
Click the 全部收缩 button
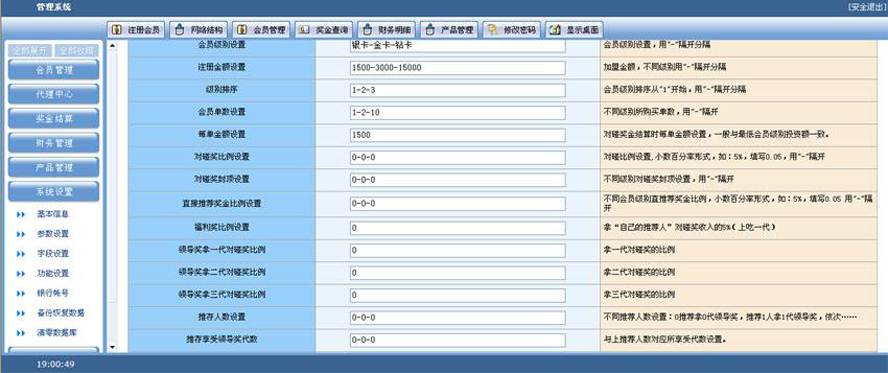point(77,50)
